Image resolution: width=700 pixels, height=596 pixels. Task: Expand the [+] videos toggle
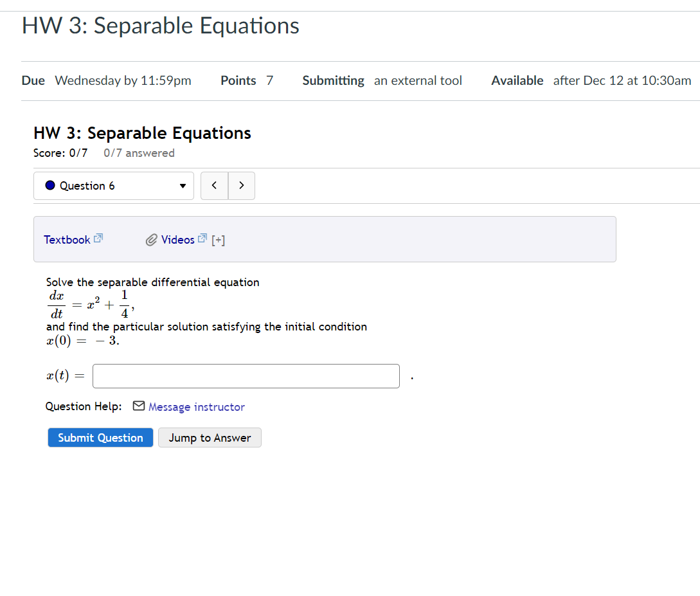point(219,240)
